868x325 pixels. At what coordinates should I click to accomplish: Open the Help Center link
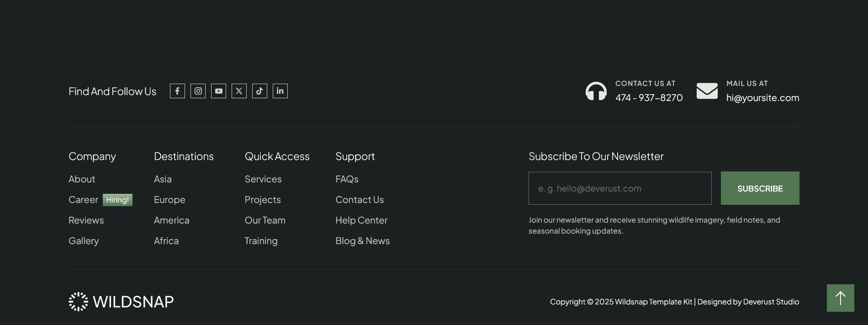361,220
